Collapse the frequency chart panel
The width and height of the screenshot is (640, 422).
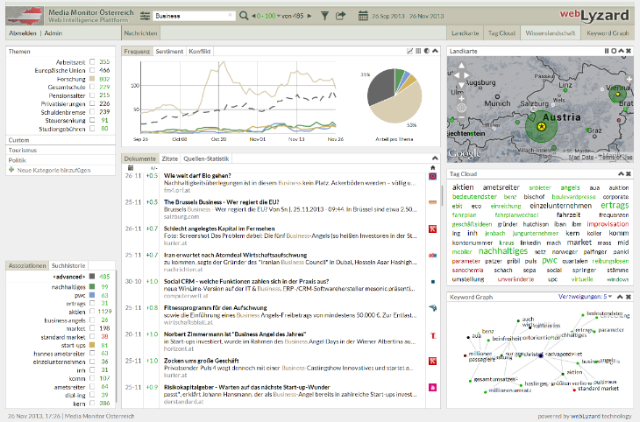(435, 51)
